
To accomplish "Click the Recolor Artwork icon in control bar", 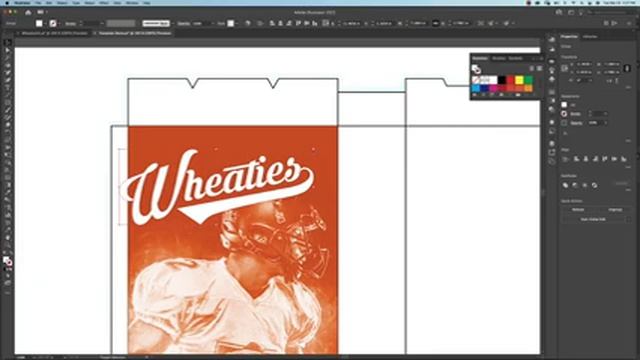I will click(x=248, y=24).
